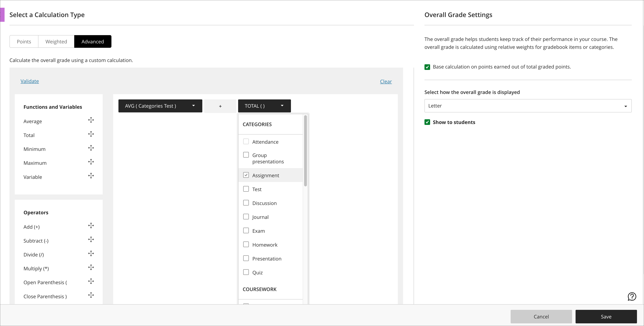The width and height of the screenshot is (644, 326).
Task: Switch to the Weighted calculation tab
Action: click(x=57, y=42)
